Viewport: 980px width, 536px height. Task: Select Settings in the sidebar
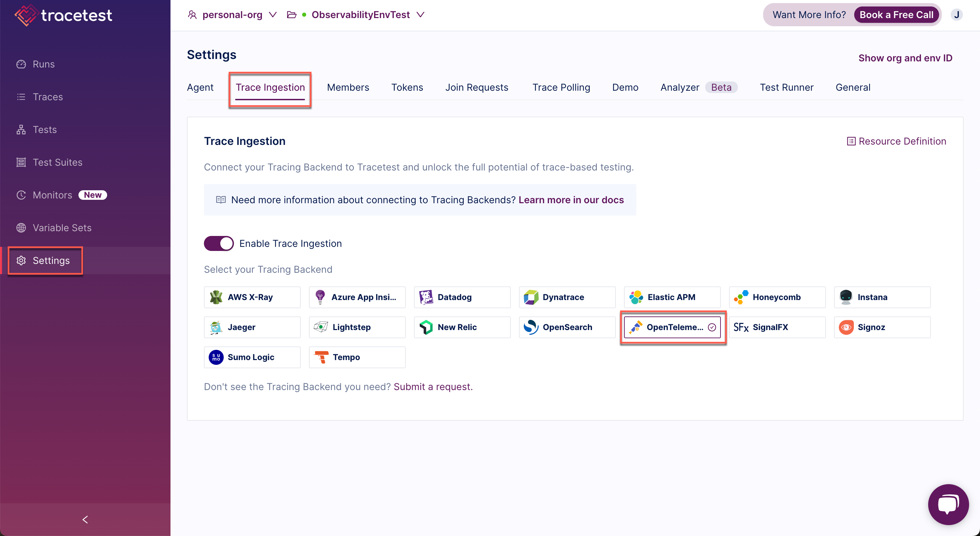85,260
